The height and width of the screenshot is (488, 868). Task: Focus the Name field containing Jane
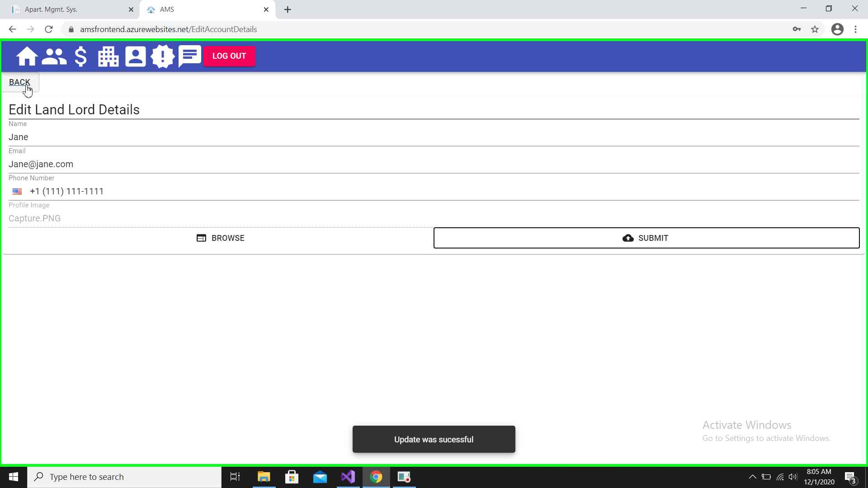click(x=434, y=137)
